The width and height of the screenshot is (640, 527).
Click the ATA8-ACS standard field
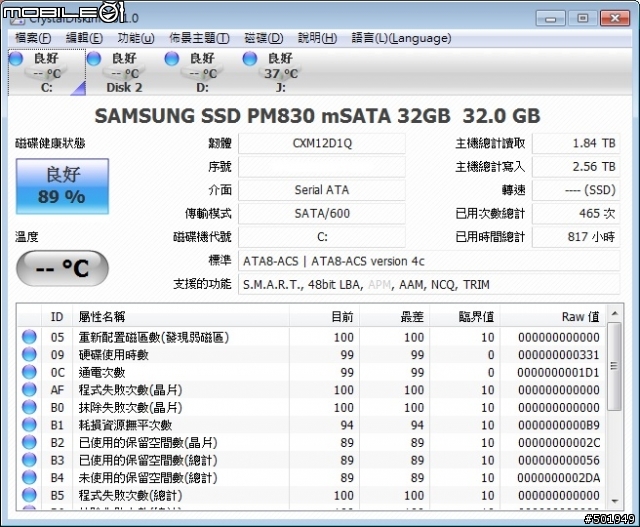point(429,261)
